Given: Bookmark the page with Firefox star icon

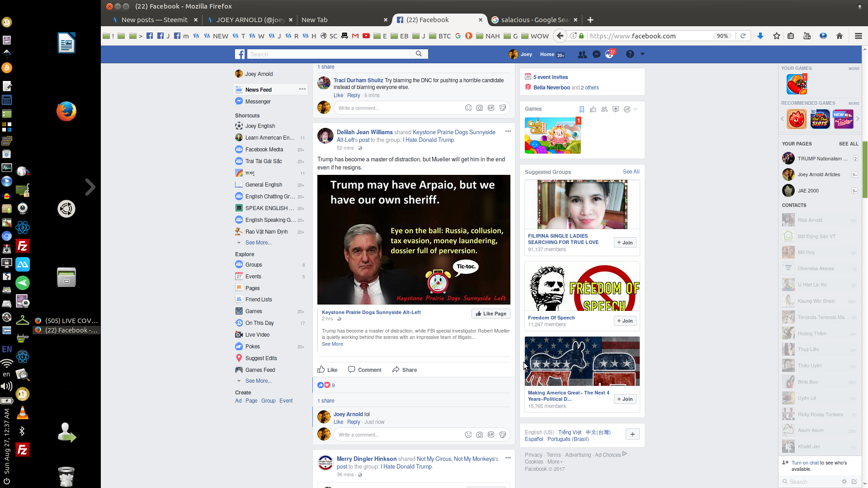Looking at the screenshot, I should coord(776,36).
